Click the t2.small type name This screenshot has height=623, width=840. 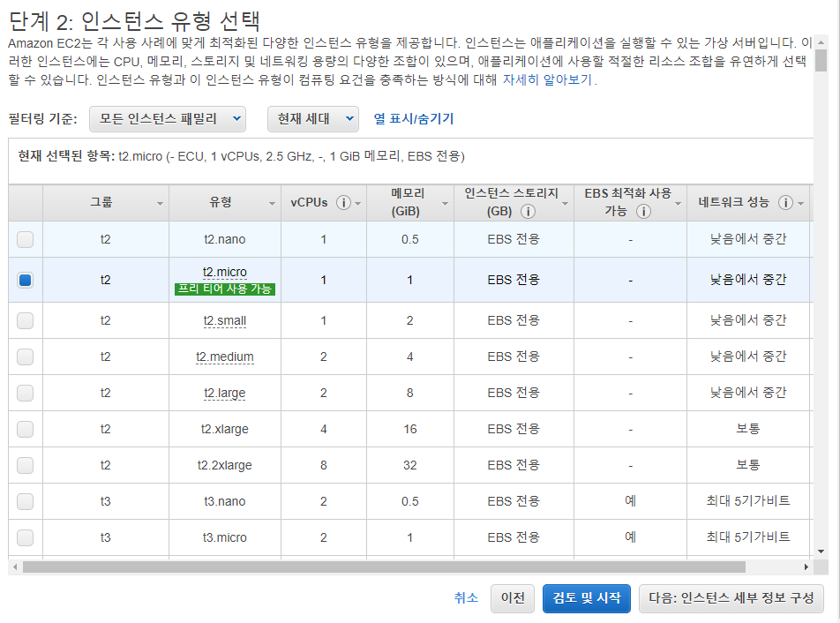(224, 321)
